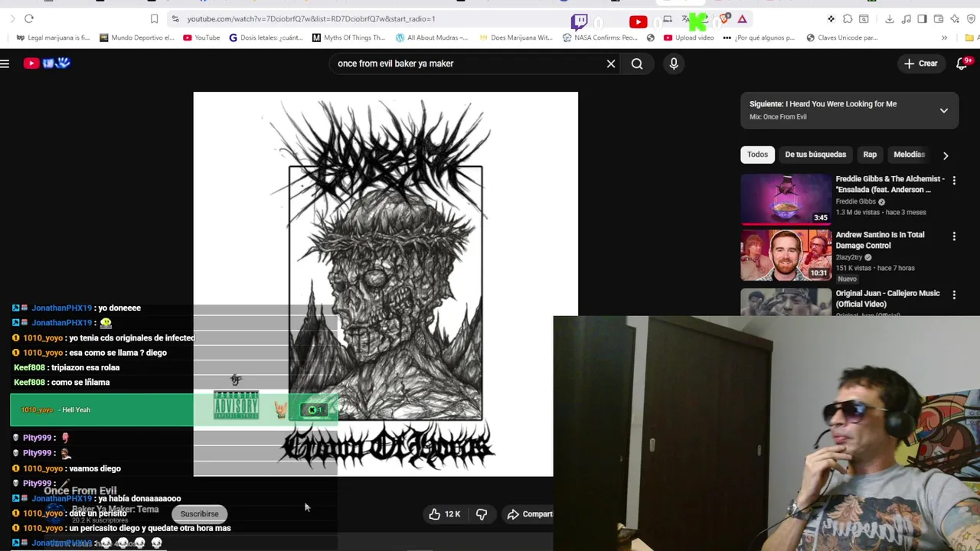
Task: Open options menu for Original Juan video
Action: click(954, 295)
